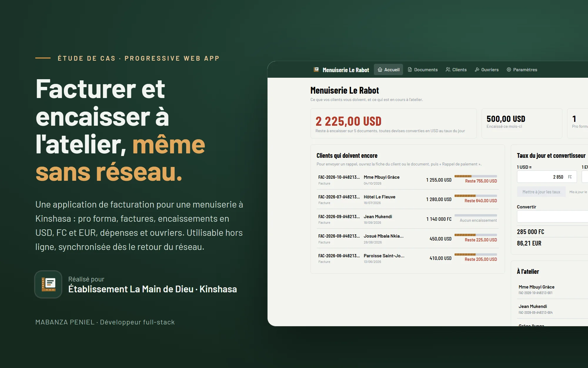
Task: Click the hammer icon beside Ouvriers
Action: [477, 69]
